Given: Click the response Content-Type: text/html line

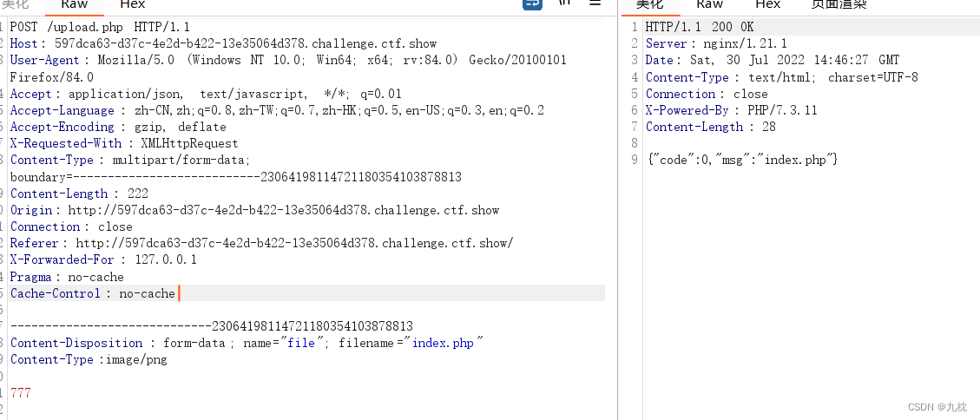Looking at the screenshot, I should [x=781, y=77].
